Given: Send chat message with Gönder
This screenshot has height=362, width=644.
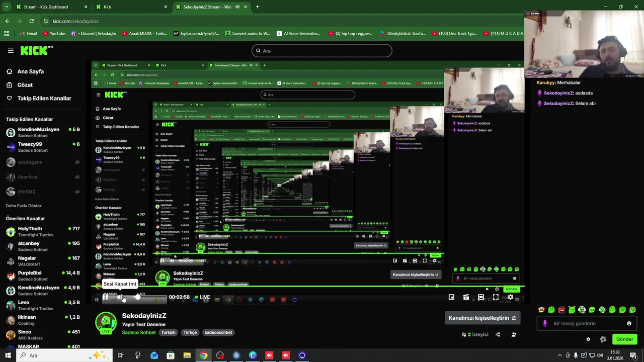Looking at the screenshot, I should pyautogui.click(x=624, y=339).
